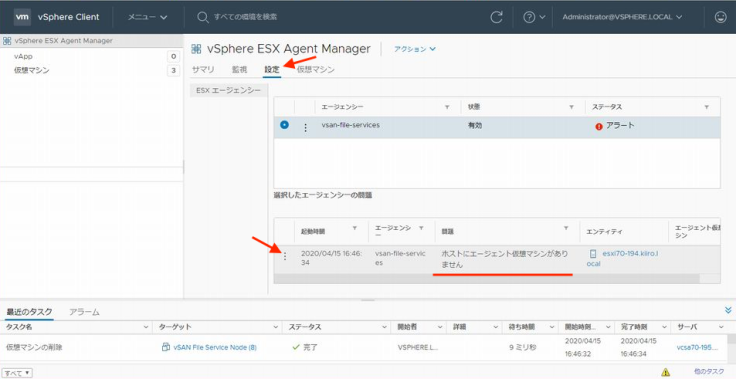Click the アラート red alert icon

click(x=598, y=126)
